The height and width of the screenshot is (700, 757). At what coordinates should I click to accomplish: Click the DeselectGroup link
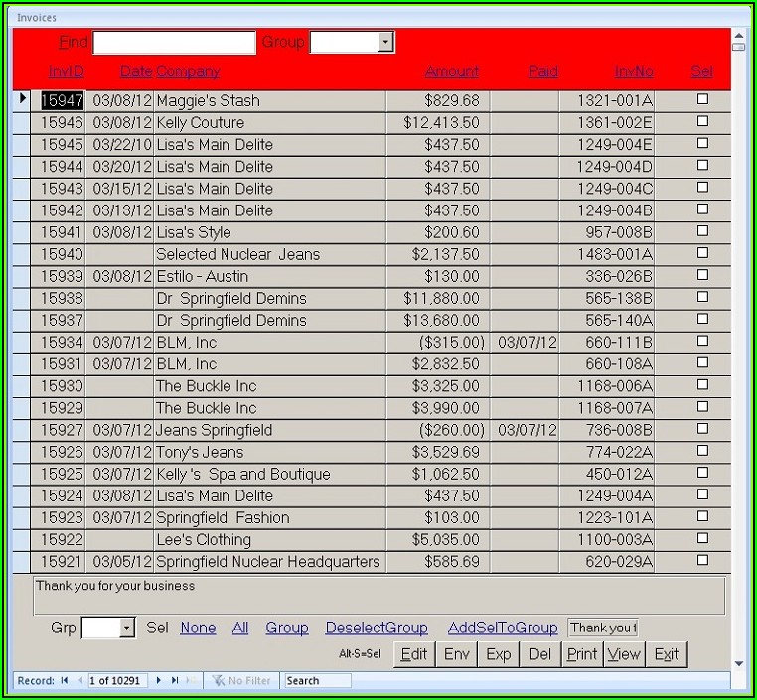(377, 628)
